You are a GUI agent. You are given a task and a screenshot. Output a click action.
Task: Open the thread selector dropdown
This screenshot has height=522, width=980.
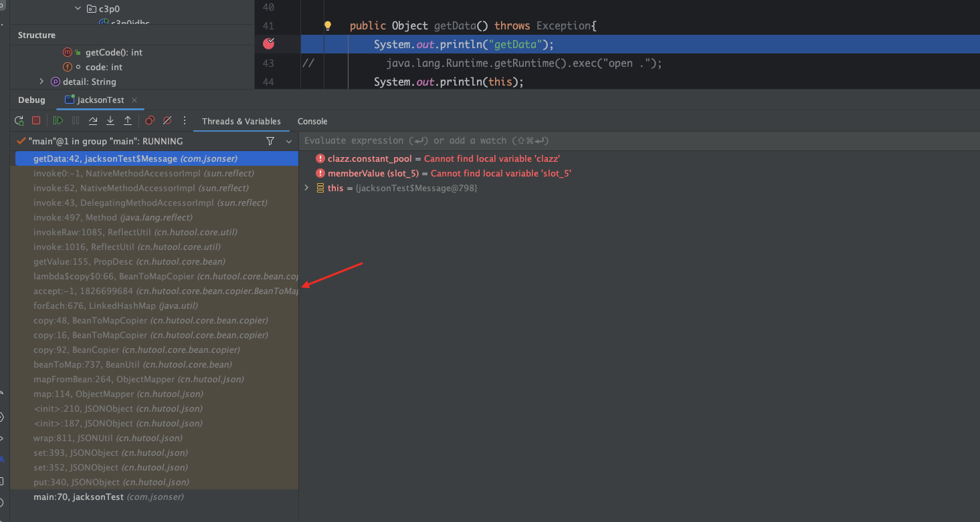click(289, 141)
